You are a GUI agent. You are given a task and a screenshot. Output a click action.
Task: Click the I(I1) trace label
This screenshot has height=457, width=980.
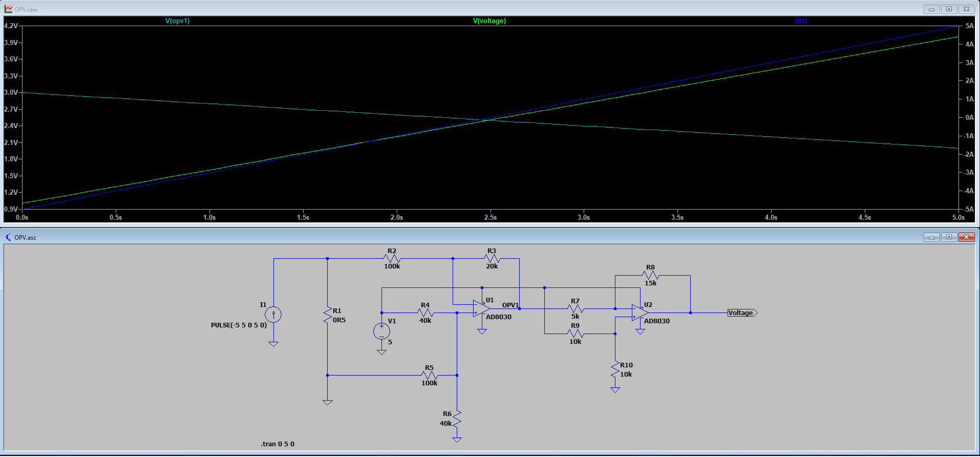[800, 21]
